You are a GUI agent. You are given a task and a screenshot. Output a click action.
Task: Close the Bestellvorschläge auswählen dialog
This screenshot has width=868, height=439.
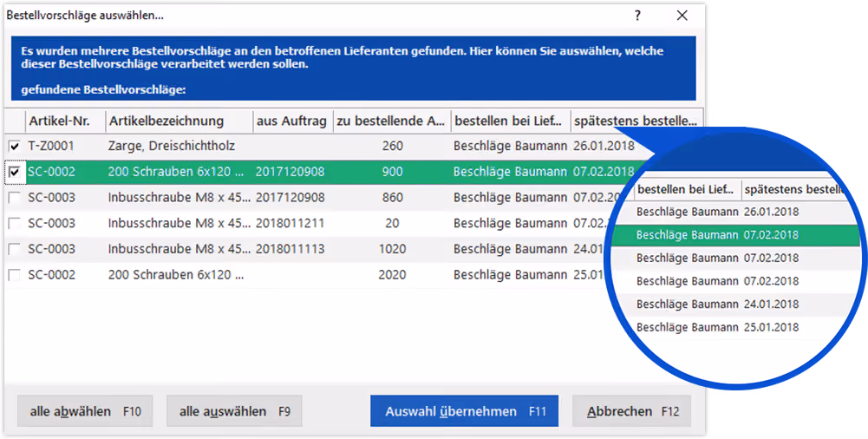pos(682,16)
